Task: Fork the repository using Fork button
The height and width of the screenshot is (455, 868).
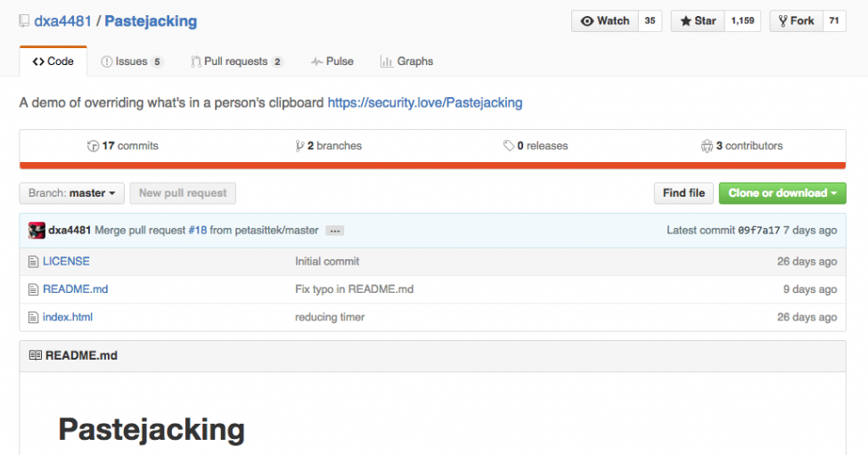Action: [x=796, y=21]
